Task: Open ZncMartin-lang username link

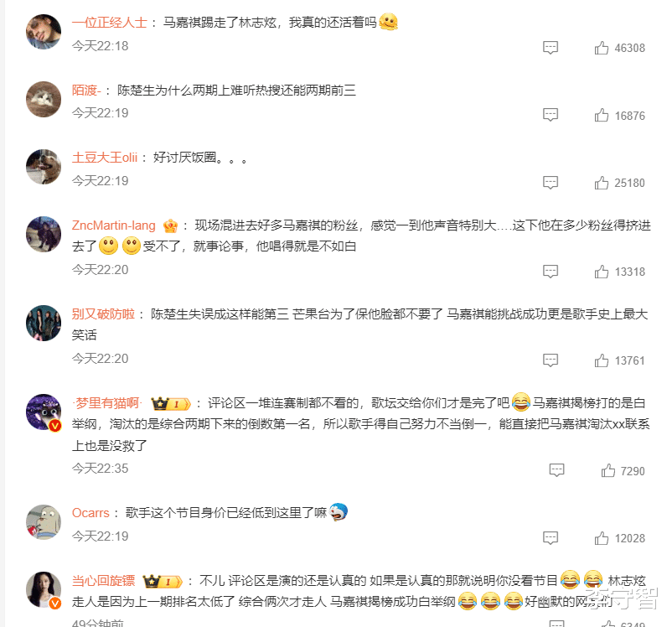Action: (x=114, y=225)
